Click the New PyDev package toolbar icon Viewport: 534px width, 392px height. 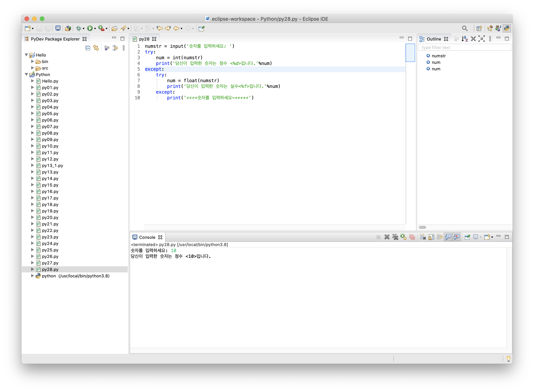68,28
